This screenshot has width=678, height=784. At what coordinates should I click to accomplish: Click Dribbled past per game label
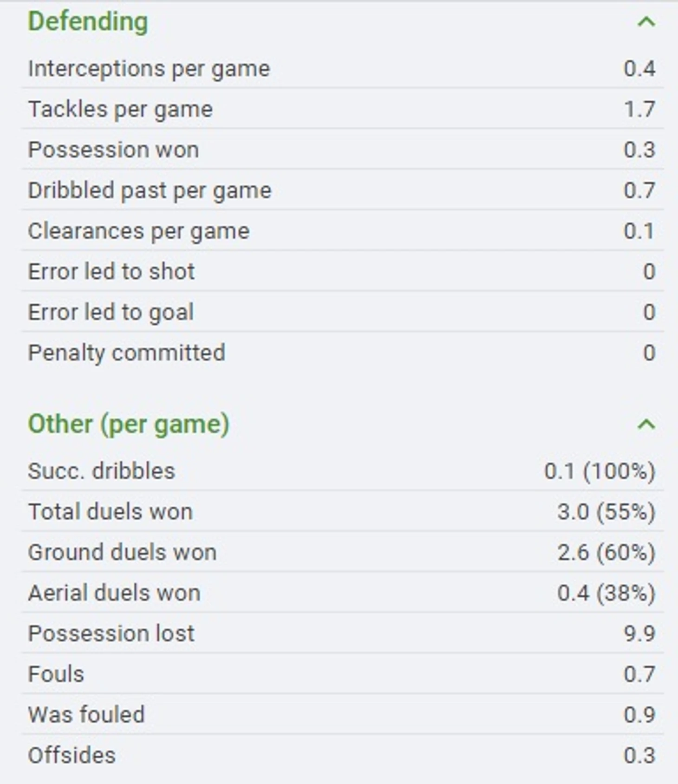pos(150,190)
